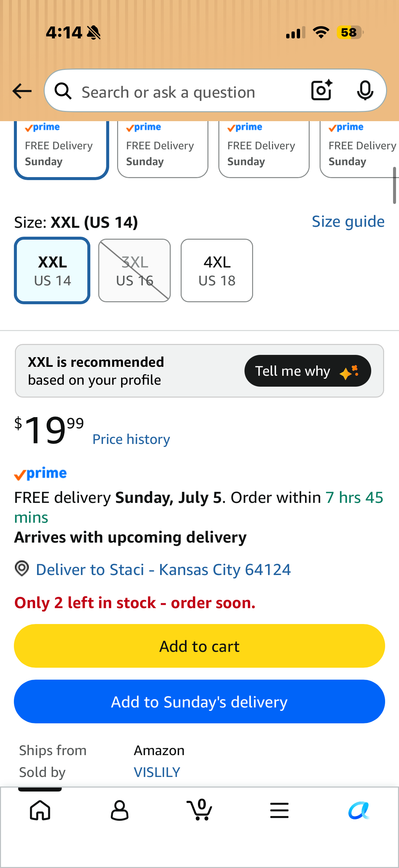Screen dimensions: 399x868
Task: Open the hamburger menu icon
Action: [x=279, y=810]
